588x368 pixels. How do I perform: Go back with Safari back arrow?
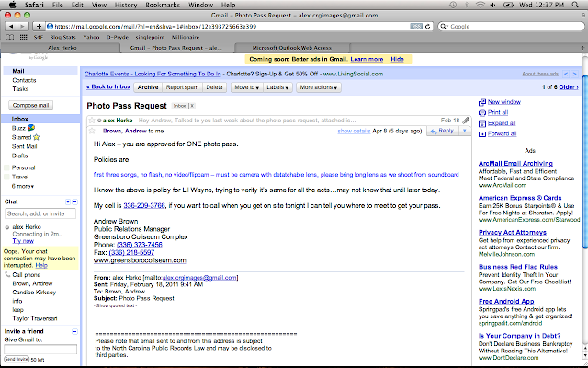pos(11,27)
